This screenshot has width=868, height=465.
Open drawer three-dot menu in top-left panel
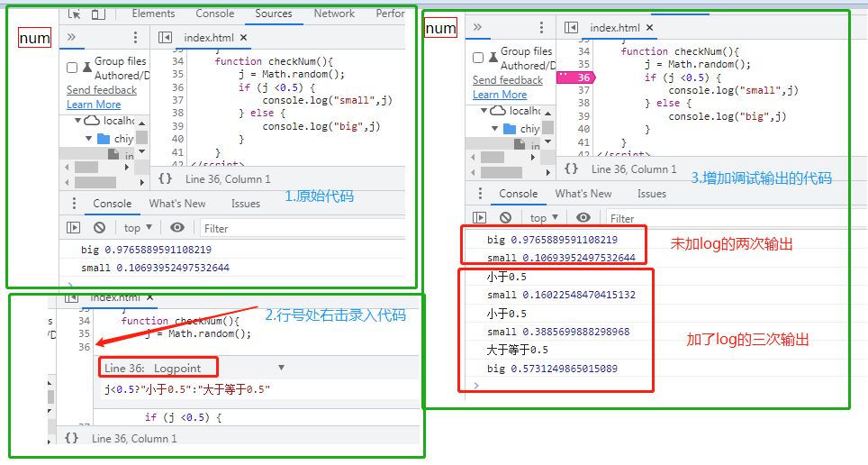[x=74, y=204]
